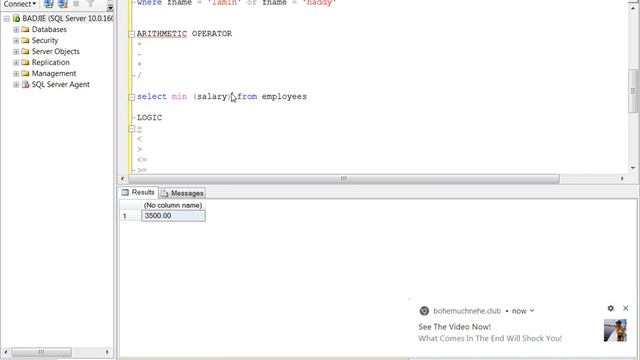Switch to the Messages tab
Viewport: 640px width, 360px height.
coord(182,193)
